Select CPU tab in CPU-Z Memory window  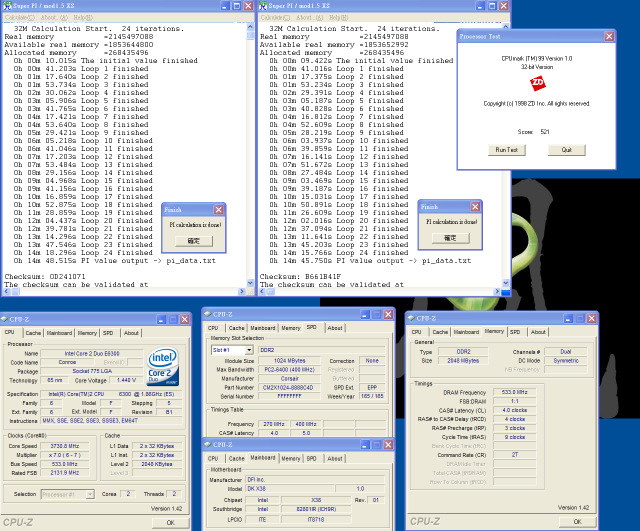(x=416, y=332)
